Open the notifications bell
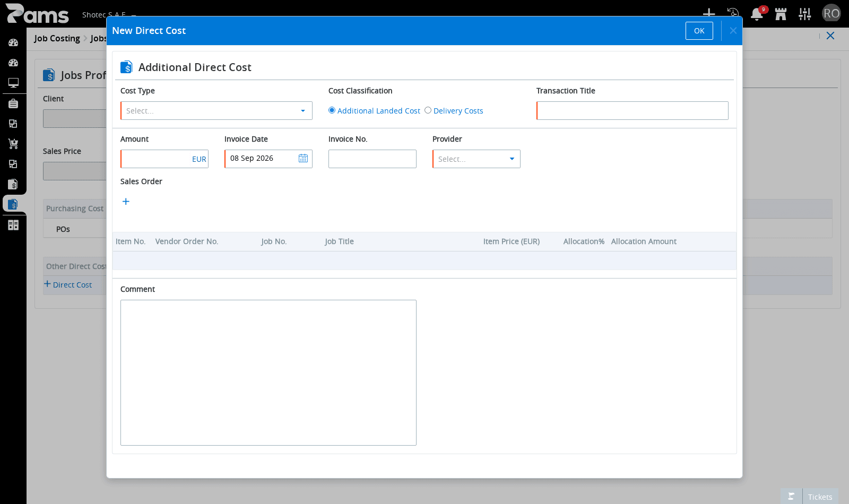Screen dimensions: 849x504 click(x=757, y=14)
